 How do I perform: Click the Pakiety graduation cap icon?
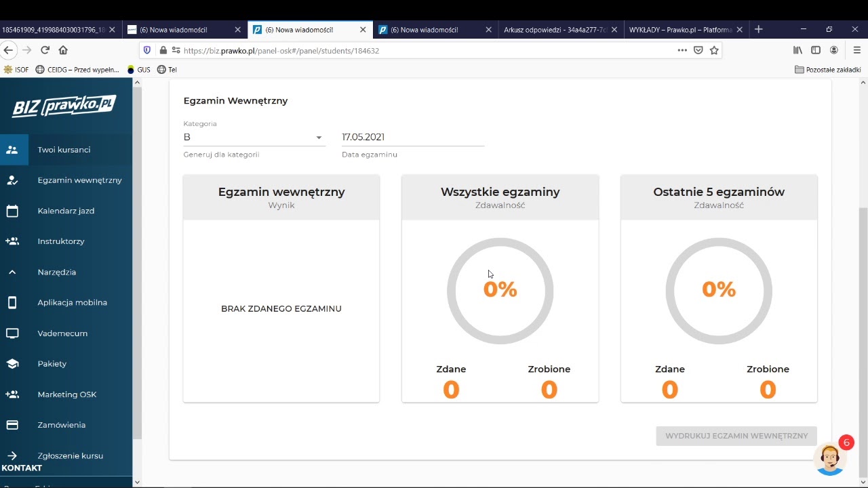[x=12, y=364]
